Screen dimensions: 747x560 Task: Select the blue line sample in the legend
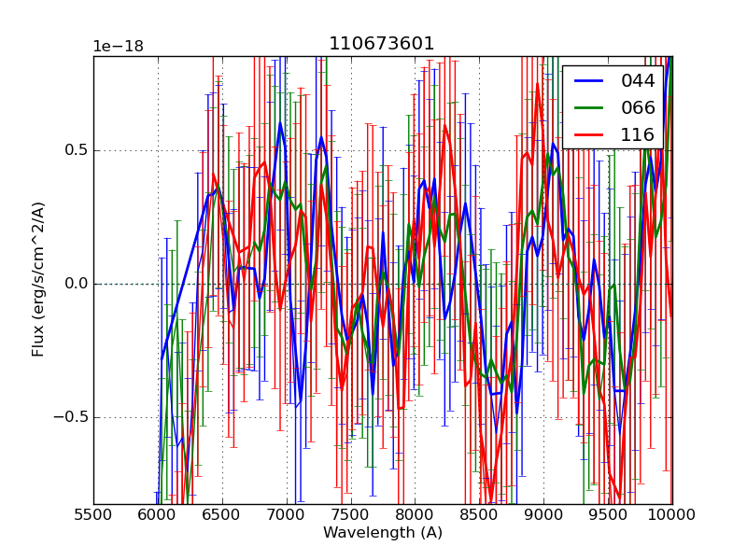tap(588, 81)
